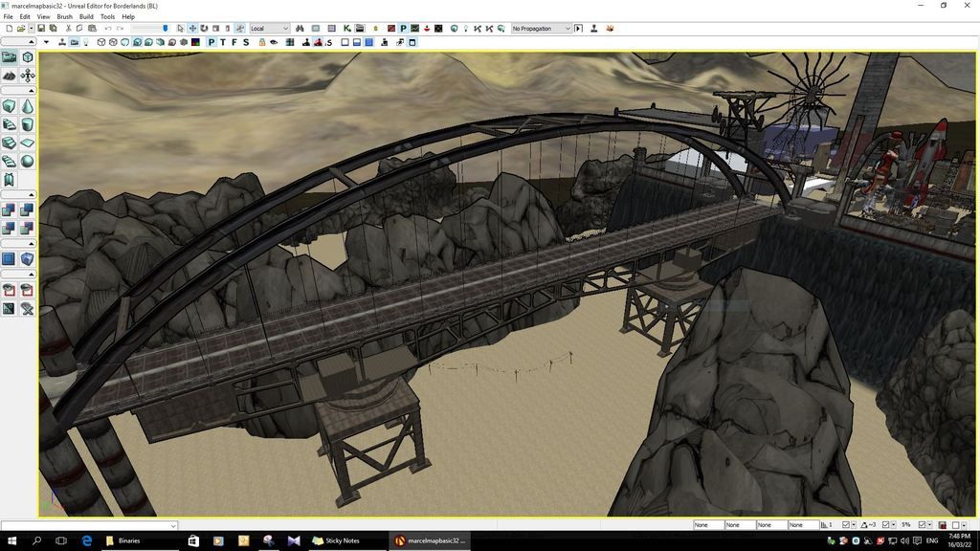Toggle the eye visibility icon

(274, 42)
